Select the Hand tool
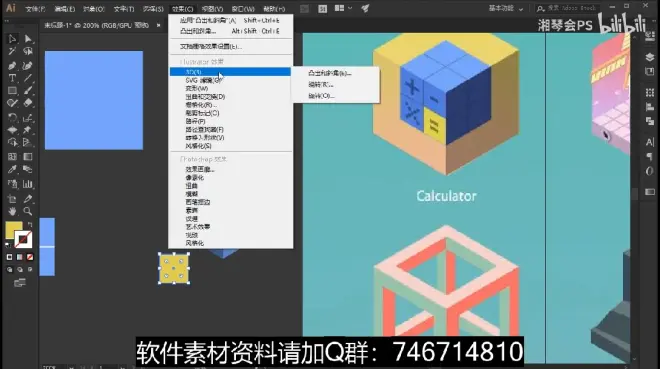 pos(12,211)
